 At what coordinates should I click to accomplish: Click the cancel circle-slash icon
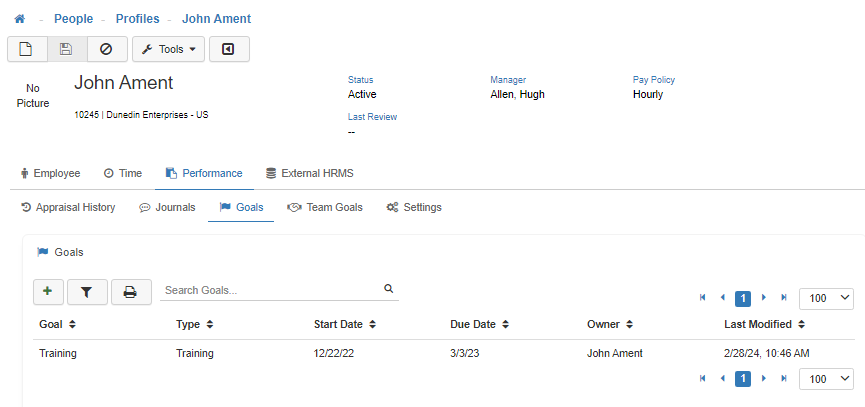(x=106, y=49)
